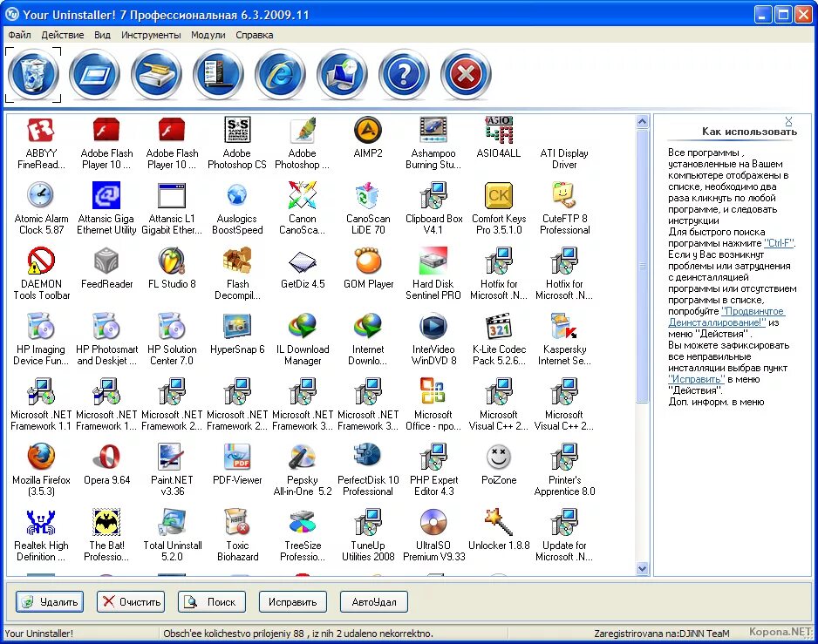Open the Модули menu

(208, 35)
